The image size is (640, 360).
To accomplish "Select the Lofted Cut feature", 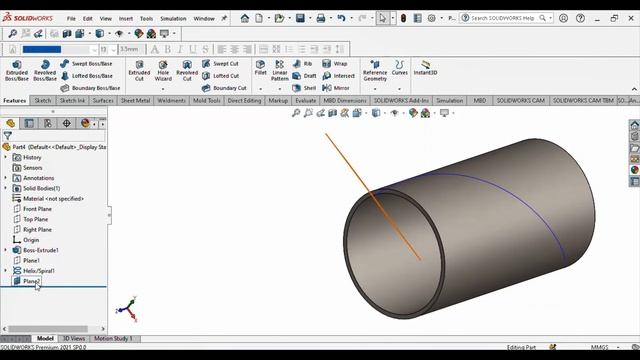I will click(x=220, y=76).
